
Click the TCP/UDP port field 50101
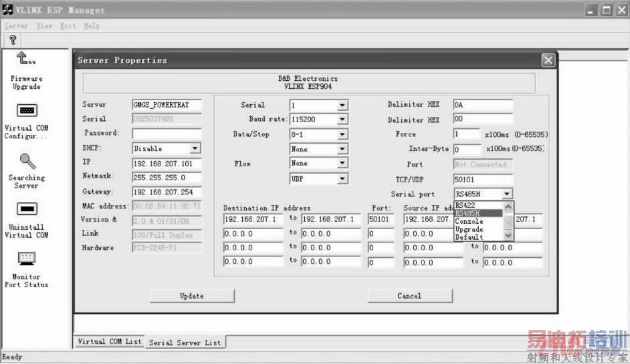coord(483,180)
